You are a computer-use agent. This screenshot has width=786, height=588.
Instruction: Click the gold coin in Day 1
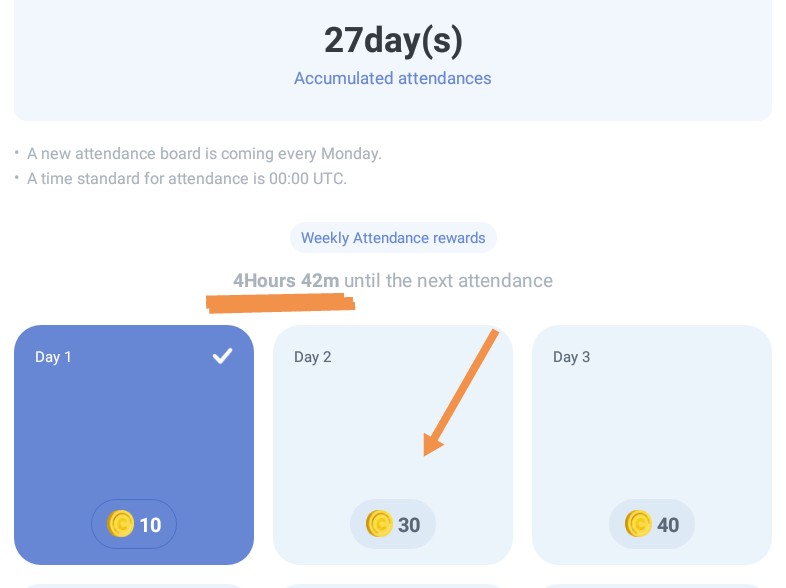pyautogui.click(x=121, y=524)
